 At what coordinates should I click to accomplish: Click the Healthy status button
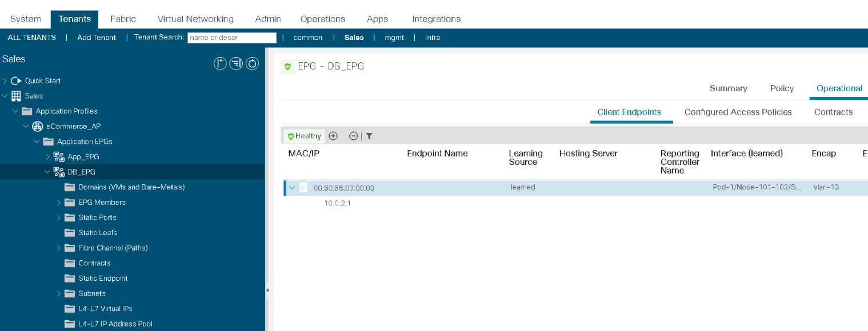pyautogui.click(x=305, y=136)
